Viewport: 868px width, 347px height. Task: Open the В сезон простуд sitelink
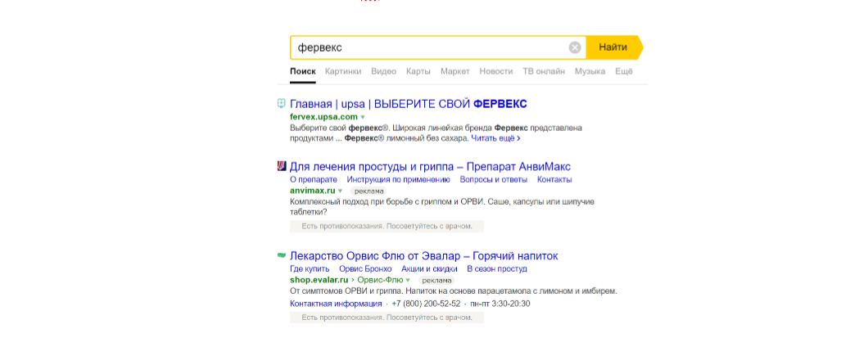pos(496,269)
